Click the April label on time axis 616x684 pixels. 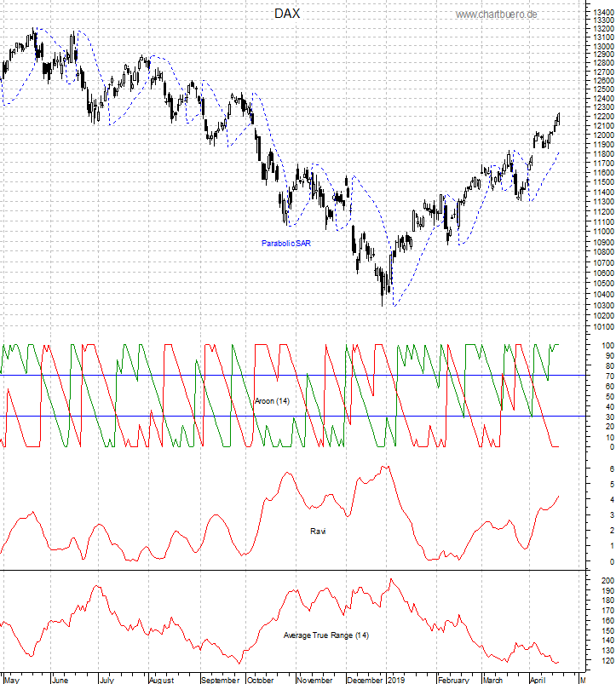coord(538,680)
